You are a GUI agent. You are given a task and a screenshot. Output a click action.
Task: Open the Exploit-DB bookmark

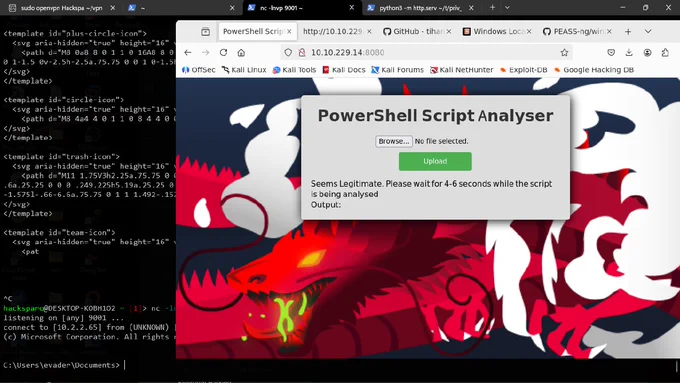pyautogui.click(x=523, y=70)
